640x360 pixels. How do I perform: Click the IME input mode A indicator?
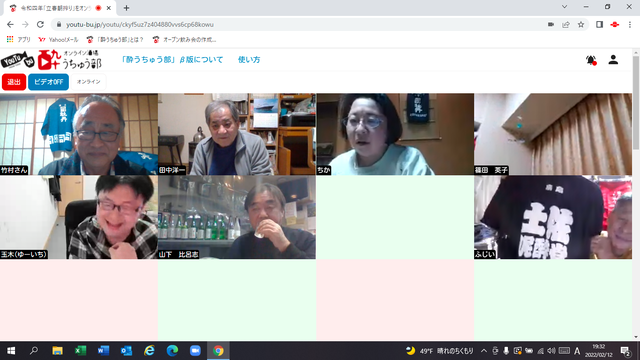pos(577,351)
